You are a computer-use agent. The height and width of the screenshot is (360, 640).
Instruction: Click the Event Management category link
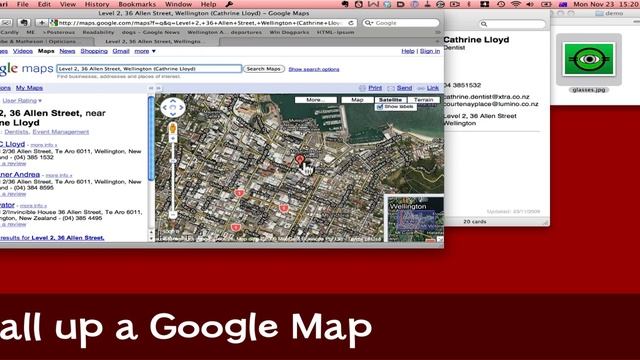tap(60, 132)
